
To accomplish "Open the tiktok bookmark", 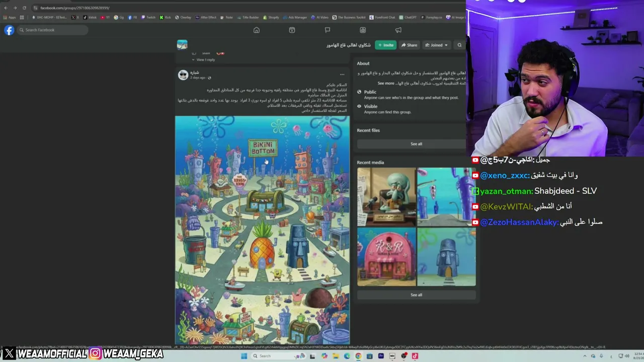I will pyautogui.click(x=90, y=18).
